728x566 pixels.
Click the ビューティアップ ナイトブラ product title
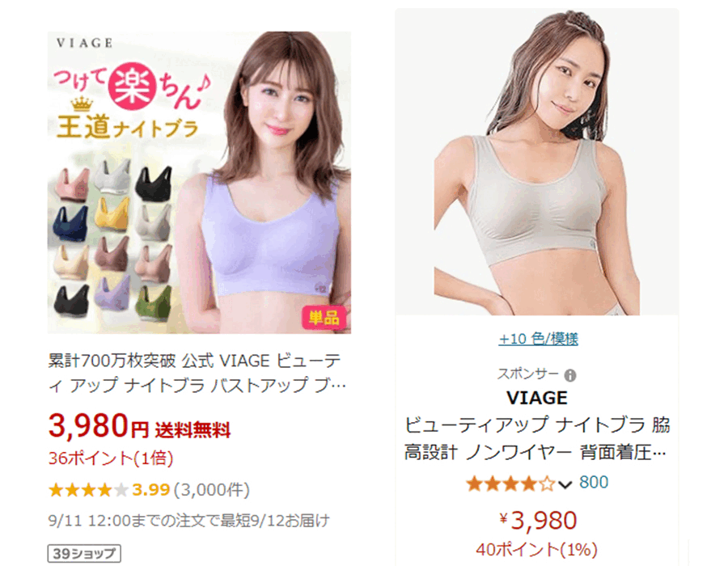(x=537, y=438)
